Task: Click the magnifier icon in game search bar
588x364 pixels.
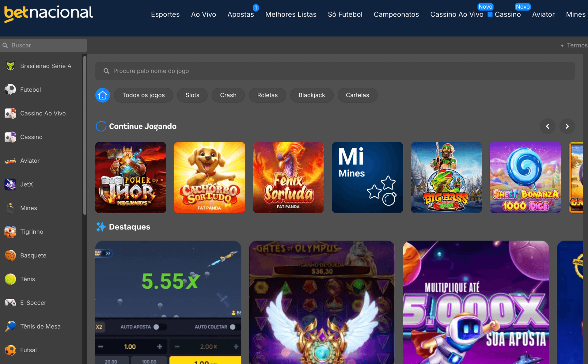Action: [x=106, y=71]
